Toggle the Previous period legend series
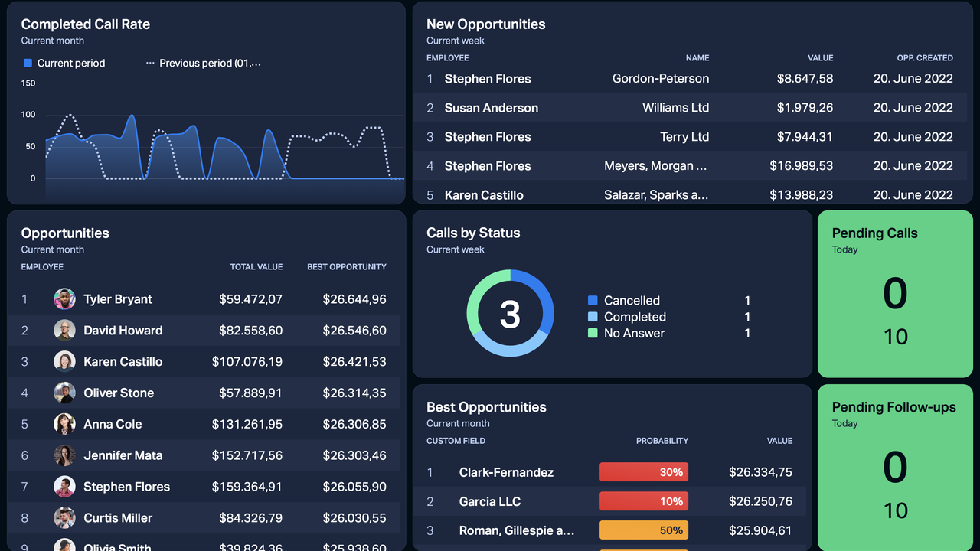Image resolution: width=980 pixels, height=551 pixels. tap(204, 64)
